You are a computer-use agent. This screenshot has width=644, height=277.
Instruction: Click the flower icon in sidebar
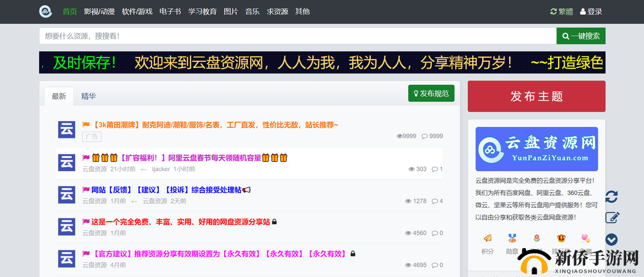tap(537, 238)
